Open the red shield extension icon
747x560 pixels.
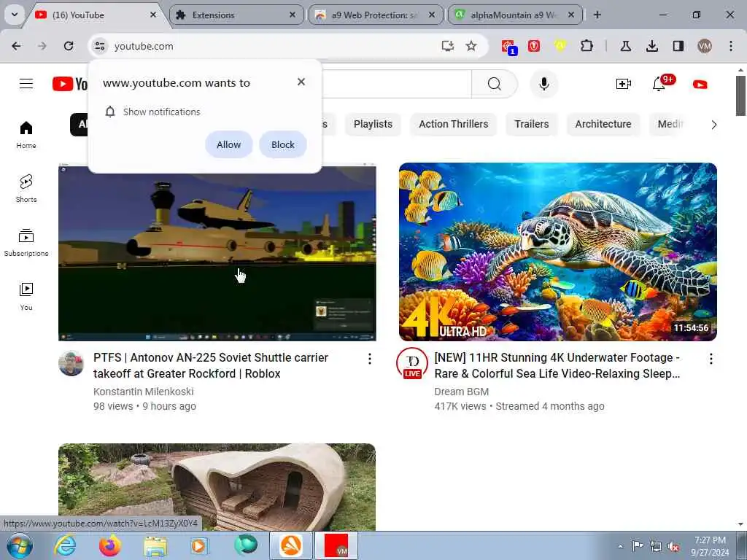(534, 46)
